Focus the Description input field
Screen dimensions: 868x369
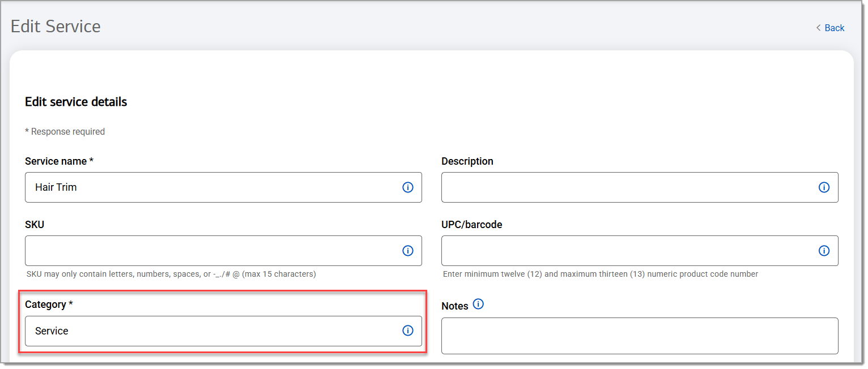pos(640,187)
